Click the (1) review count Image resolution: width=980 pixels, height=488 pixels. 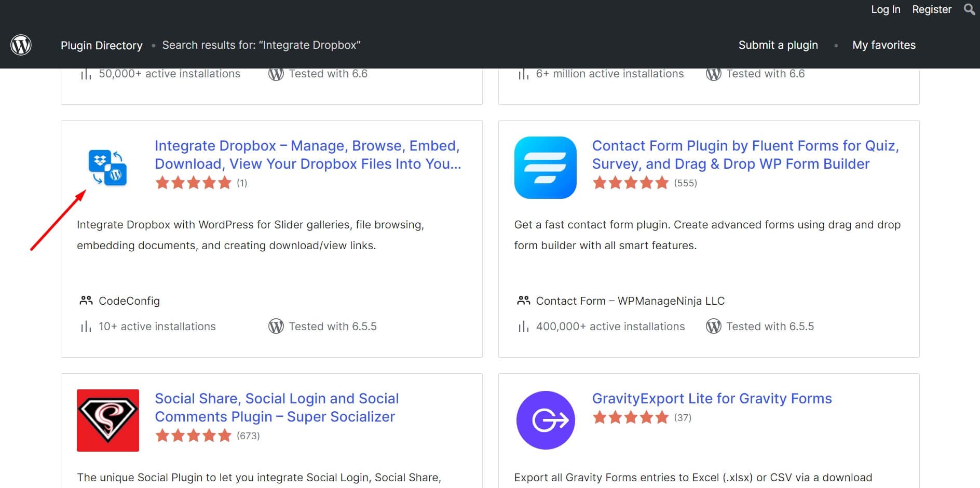pos(242,183)
